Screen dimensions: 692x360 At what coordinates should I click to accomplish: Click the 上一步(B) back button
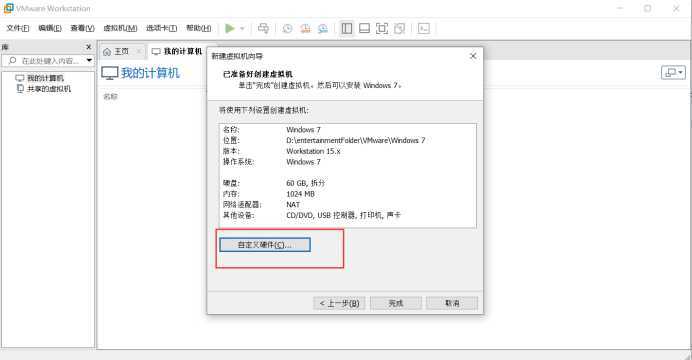click(339, 303)
